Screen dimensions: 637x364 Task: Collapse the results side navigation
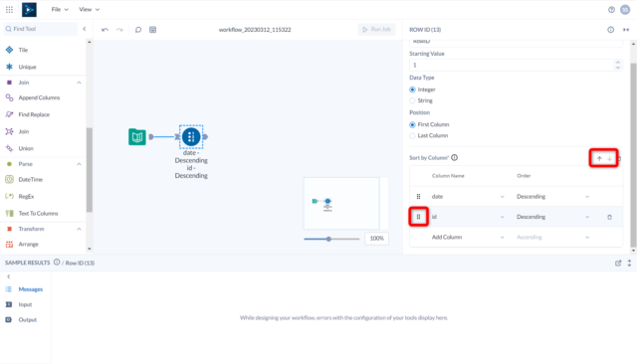click(9, 276)
